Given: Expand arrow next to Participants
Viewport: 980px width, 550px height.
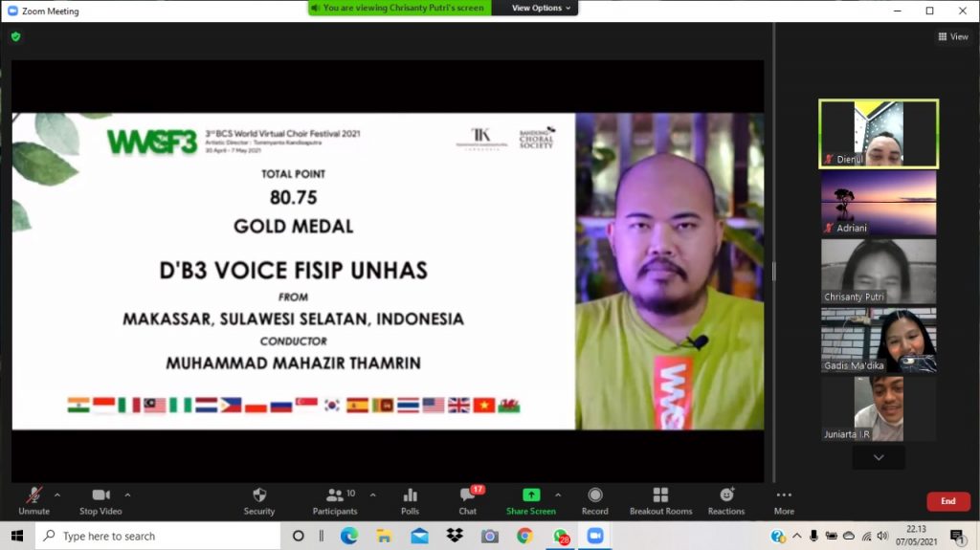Looking at the screenshot, I should (373, 495).
